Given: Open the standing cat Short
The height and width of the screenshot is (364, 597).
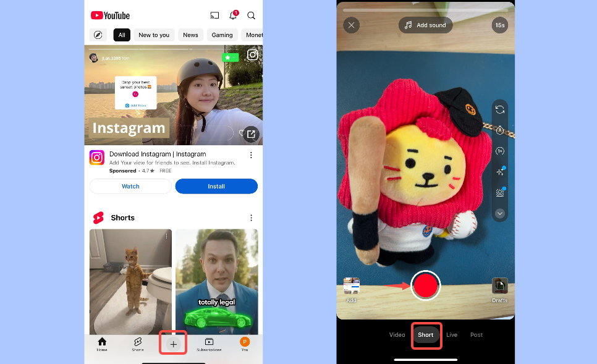Looking at the screenshot, I should coord(130,282).
